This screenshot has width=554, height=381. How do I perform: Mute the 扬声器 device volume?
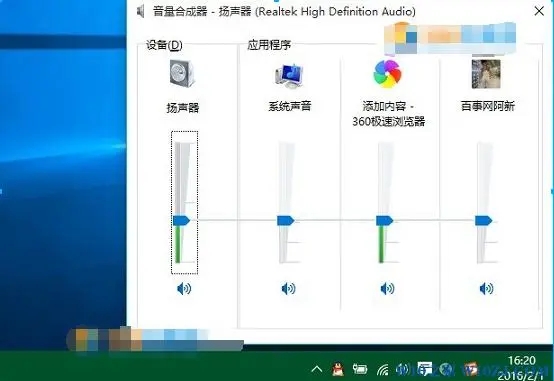[x=184, y=289]
